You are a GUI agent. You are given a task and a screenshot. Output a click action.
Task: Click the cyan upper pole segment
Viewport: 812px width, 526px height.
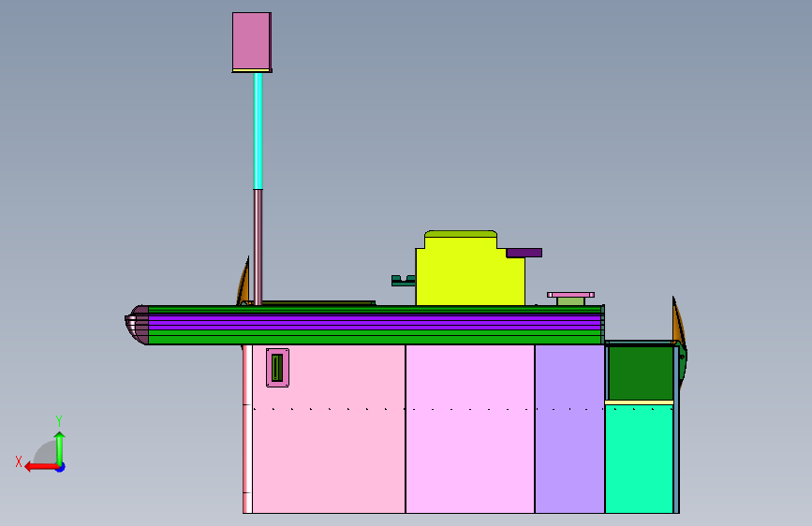coord(258,131)
